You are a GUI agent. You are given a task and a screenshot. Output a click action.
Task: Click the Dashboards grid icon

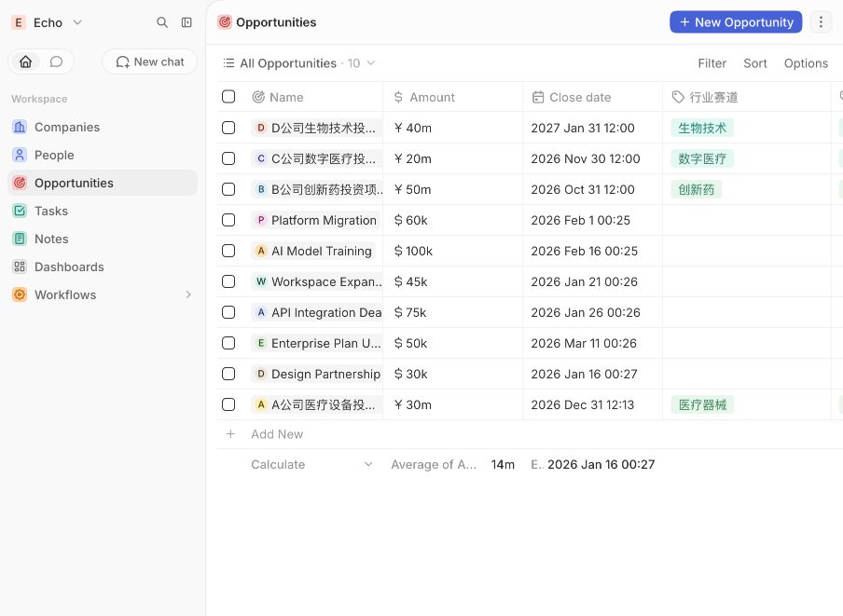(x=20, y=267)
